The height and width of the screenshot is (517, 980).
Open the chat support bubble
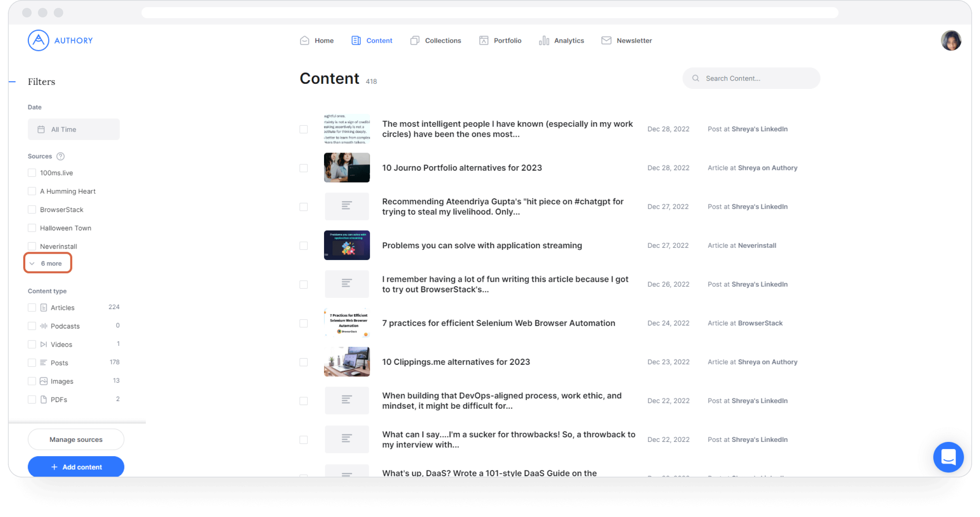click(x=948, y=457)
